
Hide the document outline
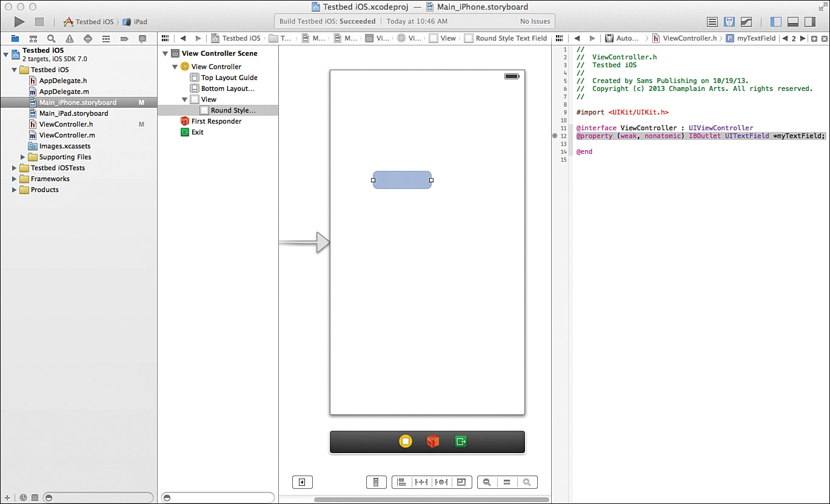pyautogui.click(x=301, y=482)
